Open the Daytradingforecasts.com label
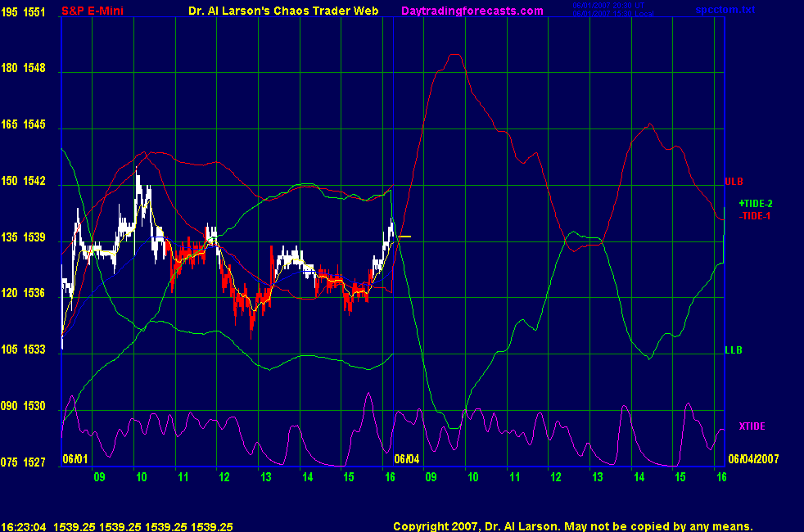Screen dimensions: 804x532 pos(472,11)
